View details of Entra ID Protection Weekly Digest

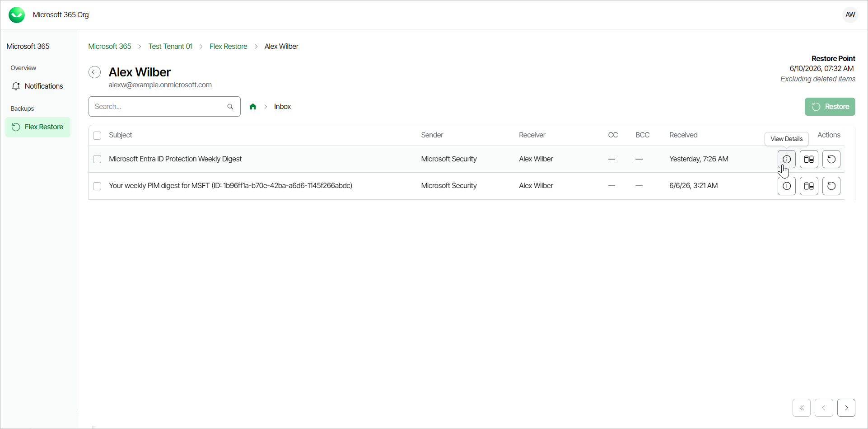786,159
